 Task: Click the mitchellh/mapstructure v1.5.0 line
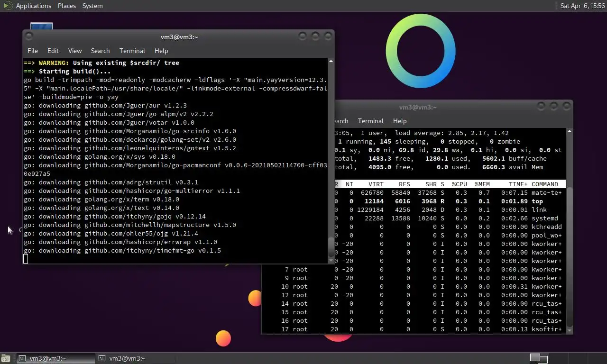pos(130,225)
